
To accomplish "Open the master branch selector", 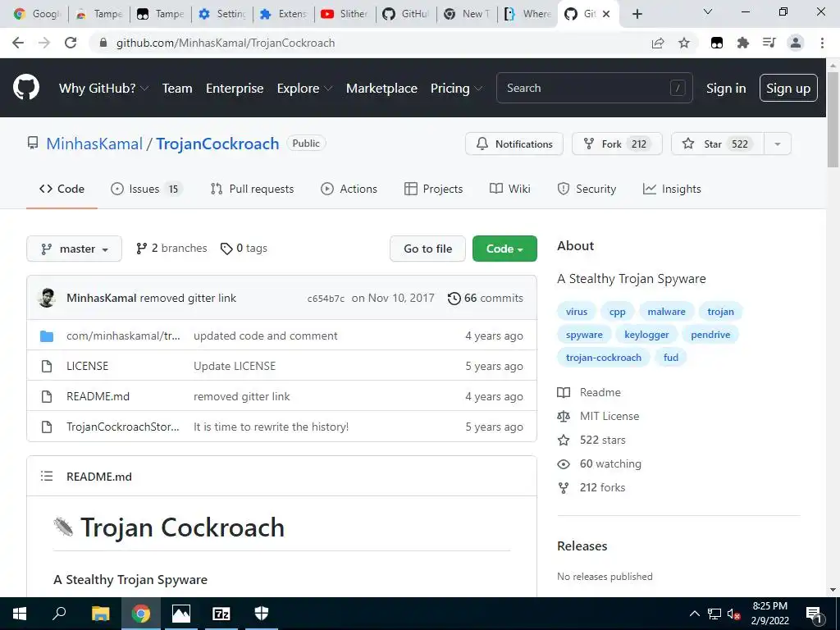I will 74,249.
